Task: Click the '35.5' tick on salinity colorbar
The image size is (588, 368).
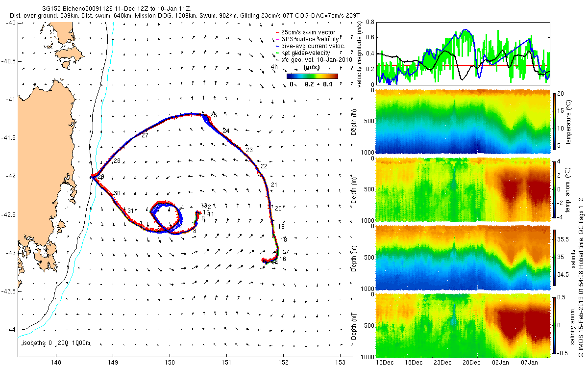Action: (563, 238)
